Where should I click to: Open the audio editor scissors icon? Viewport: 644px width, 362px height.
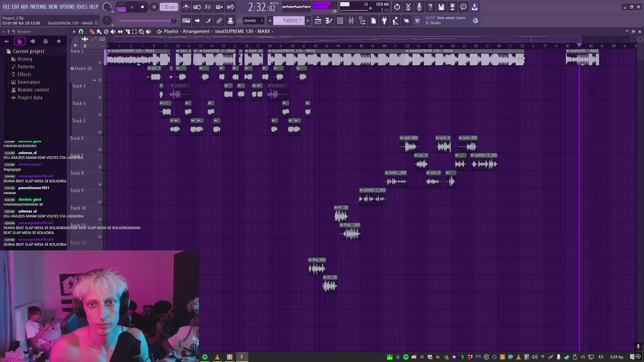point(408,7)
